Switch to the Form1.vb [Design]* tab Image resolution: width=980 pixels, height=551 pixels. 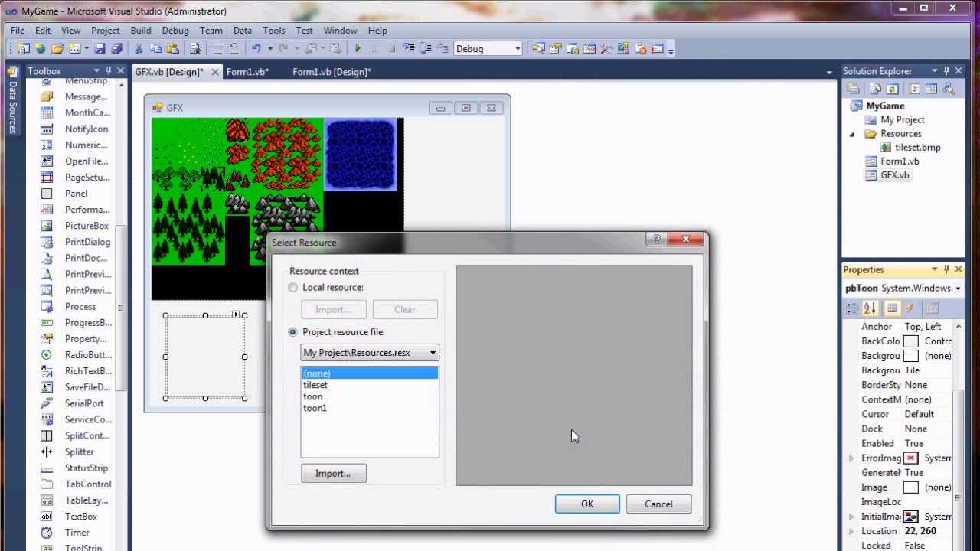[x=332, y=72]
